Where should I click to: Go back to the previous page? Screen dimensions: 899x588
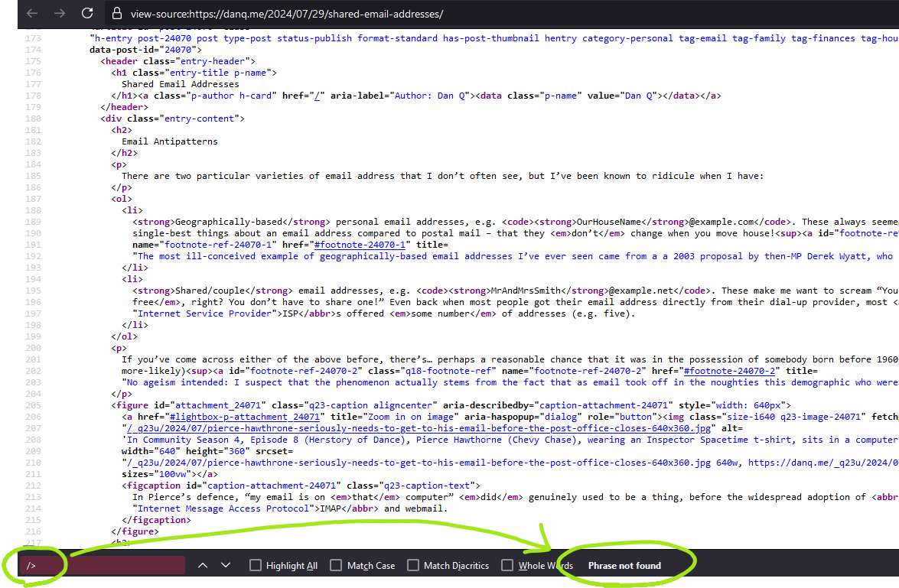click(x=32, y=14)
